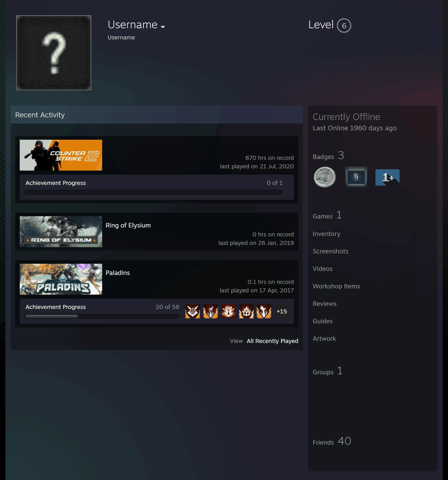Click fourth Paladins achievement icon
The width and height of the screenshot is (448, 480).
point(246,311)
